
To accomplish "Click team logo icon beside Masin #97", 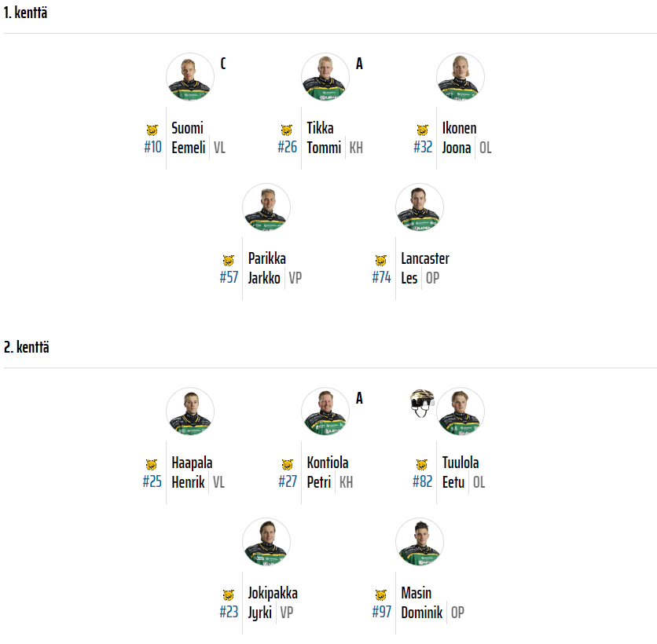I will coord(381,595).
